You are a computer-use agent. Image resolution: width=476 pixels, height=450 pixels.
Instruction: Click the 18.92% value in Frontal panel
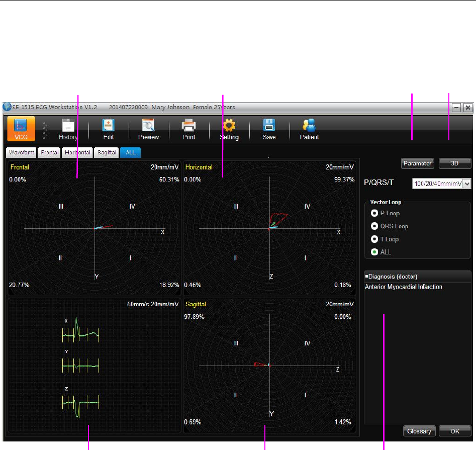point(169,285)
